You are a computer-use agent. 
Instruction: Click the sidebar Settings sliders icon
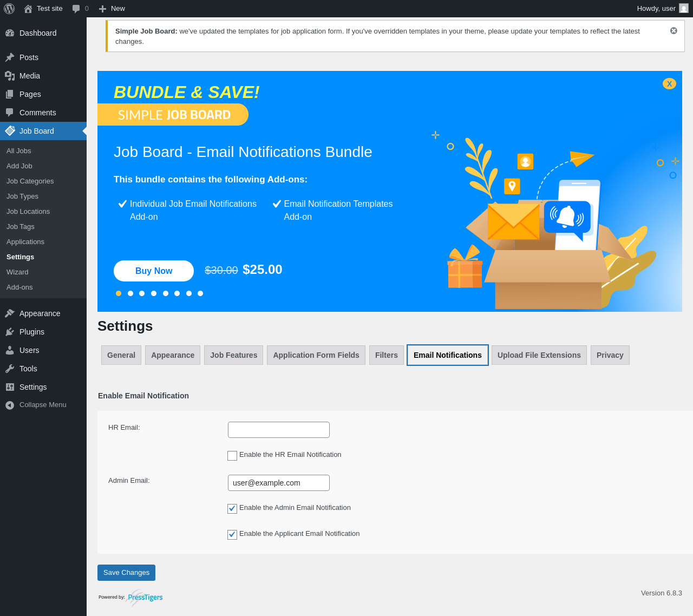(10, 387)
